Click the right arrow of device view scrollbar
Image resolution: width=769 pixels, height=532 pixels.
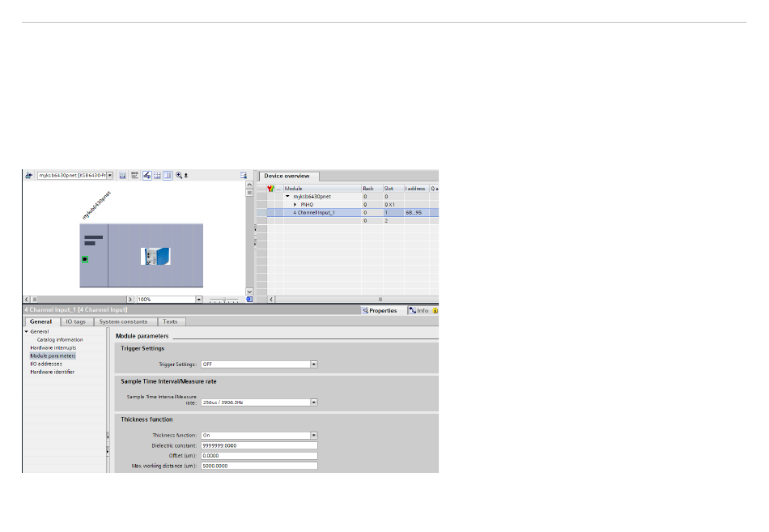pos(130,299)
